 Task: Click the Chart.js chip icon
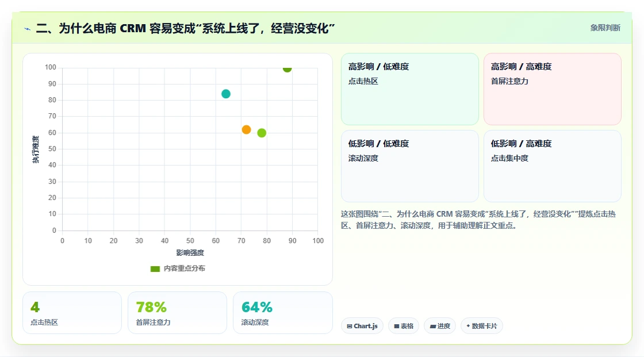point(350,326)
